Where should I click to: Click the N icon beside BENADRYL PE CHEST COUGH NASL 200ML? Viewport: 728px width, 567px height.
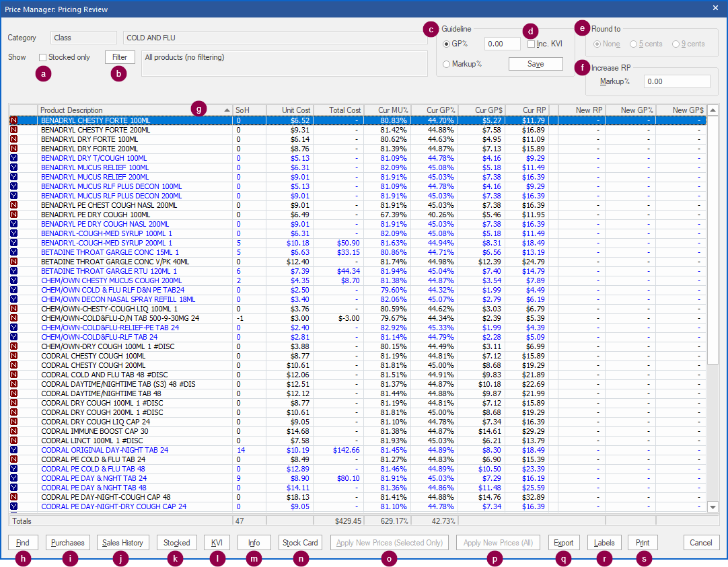(13, 205)
